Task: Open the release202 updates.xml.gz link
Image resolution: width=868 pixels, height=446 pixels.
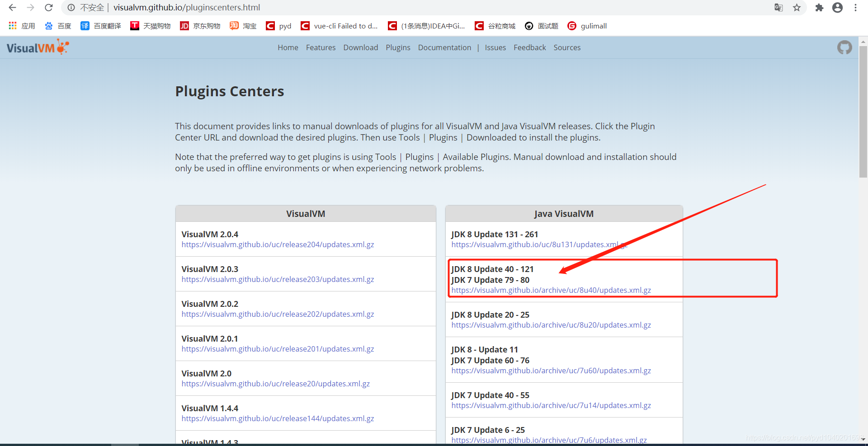Action: point(278,314)
